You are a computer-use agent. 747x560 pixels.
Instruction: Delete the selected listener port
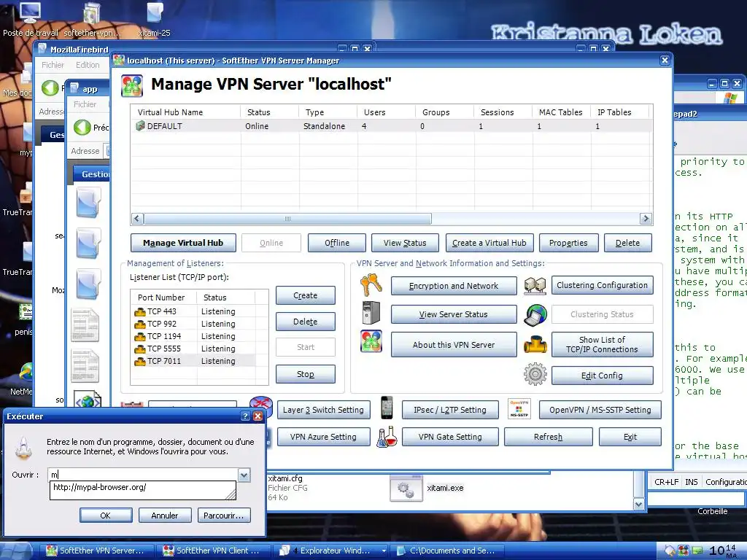306,322
